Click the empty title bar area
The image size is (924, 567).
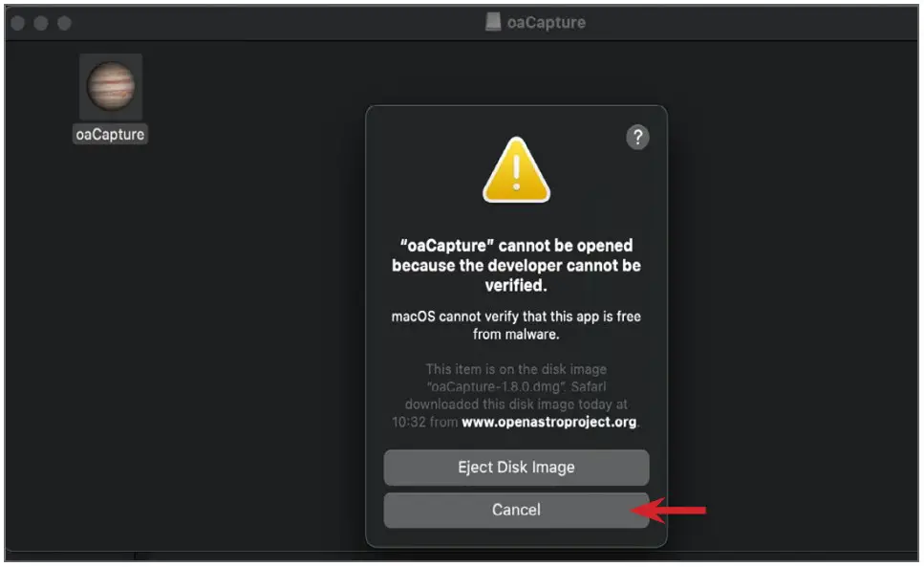(x=266, y=22)
